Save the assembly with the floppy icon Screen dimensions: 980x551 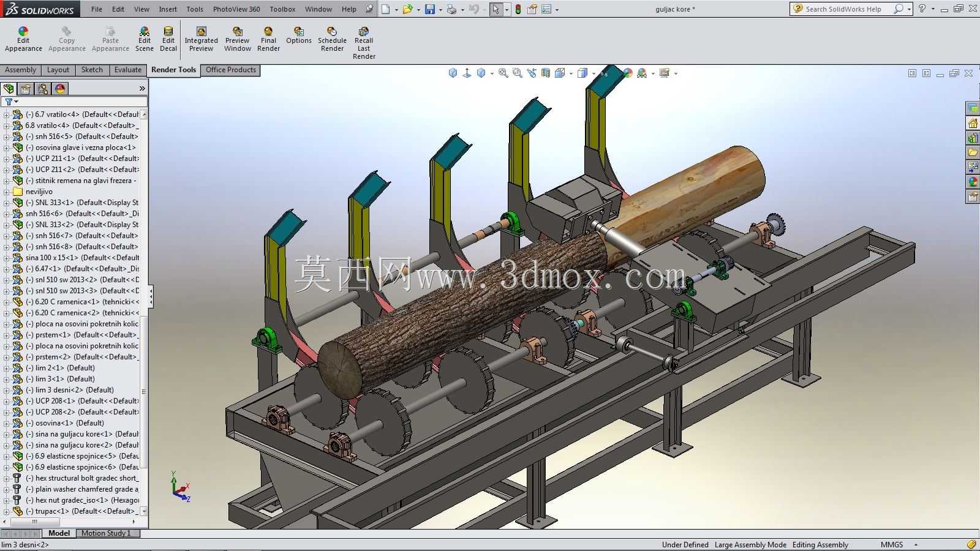(x=430, y=9)
